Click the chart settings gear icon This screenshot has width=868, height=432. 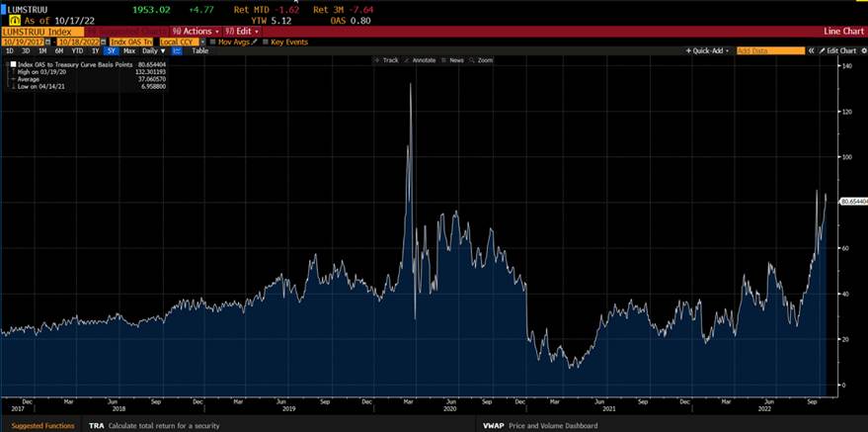coord(862,50)
